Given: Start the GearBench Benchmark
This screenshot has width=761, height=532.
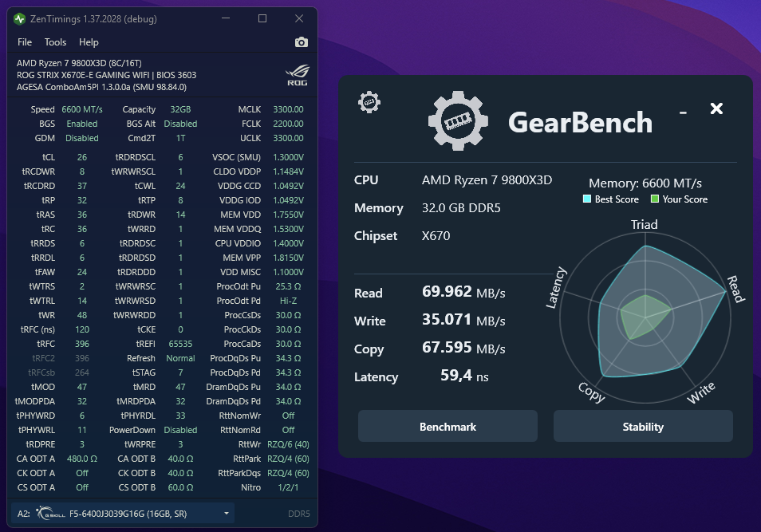Looking at the screenshot, I should (x=448, y=426).
